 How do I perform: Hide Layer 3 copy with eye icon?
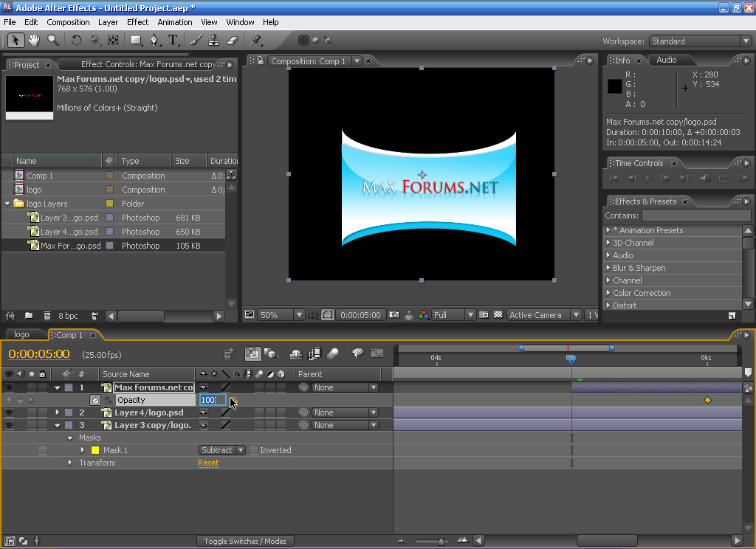(x=9, y=424)
